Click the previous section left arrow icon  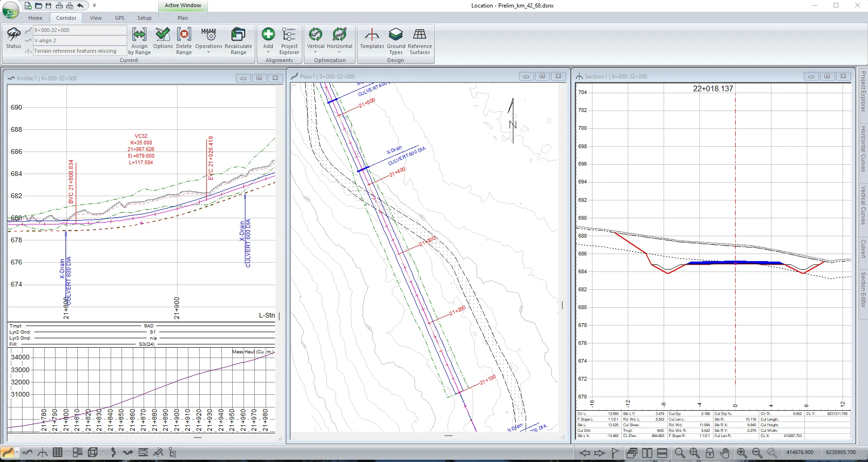pos(584,453)
